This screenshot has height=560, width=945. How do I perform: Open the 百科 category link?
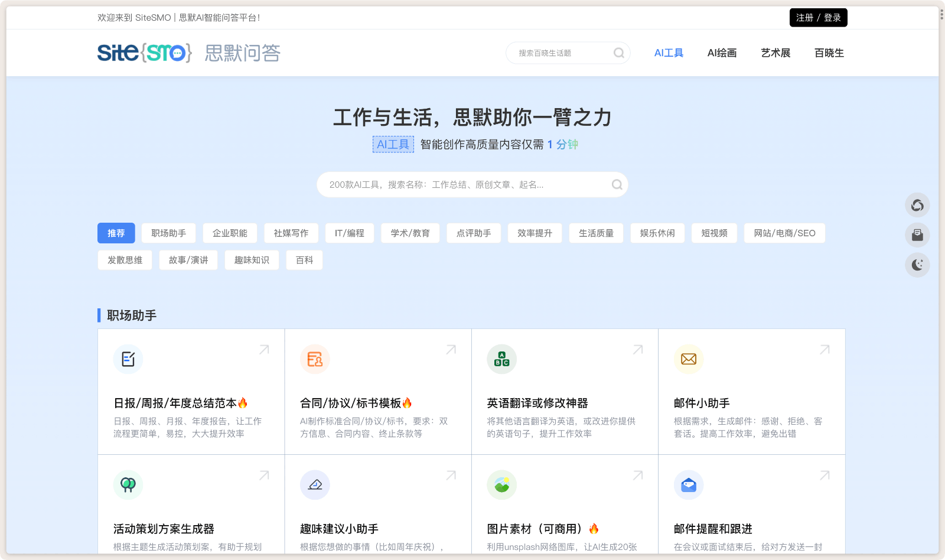point(304,260)
